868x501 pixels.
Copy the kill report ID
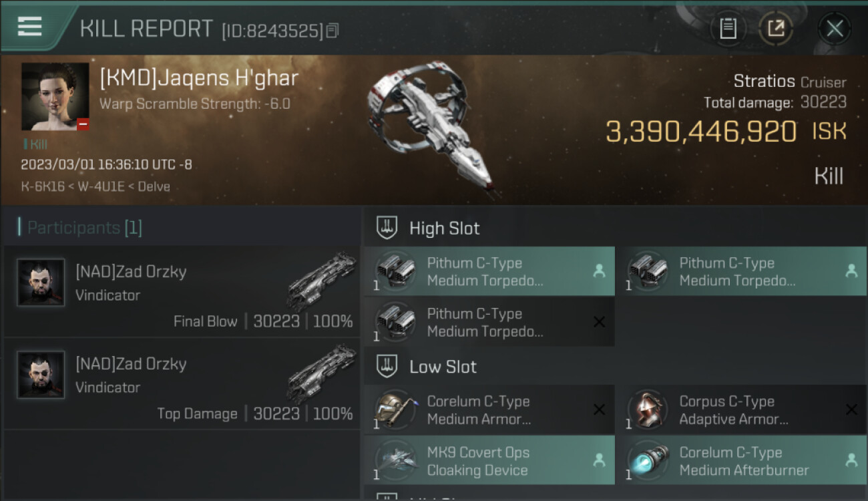tap(333, 30)
